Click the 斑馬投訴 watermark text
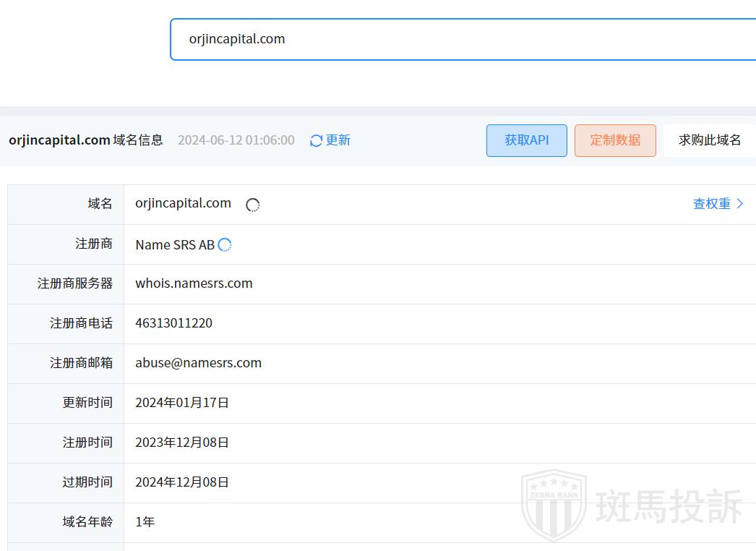The image size is (756, 551). [669, 506]
